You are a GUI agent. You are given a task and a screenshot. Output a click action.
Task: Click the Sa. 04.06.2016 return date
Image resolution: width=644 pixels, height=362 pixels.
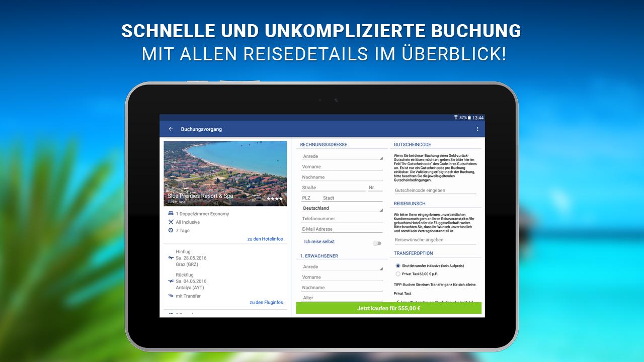click(x=191, y=281)
